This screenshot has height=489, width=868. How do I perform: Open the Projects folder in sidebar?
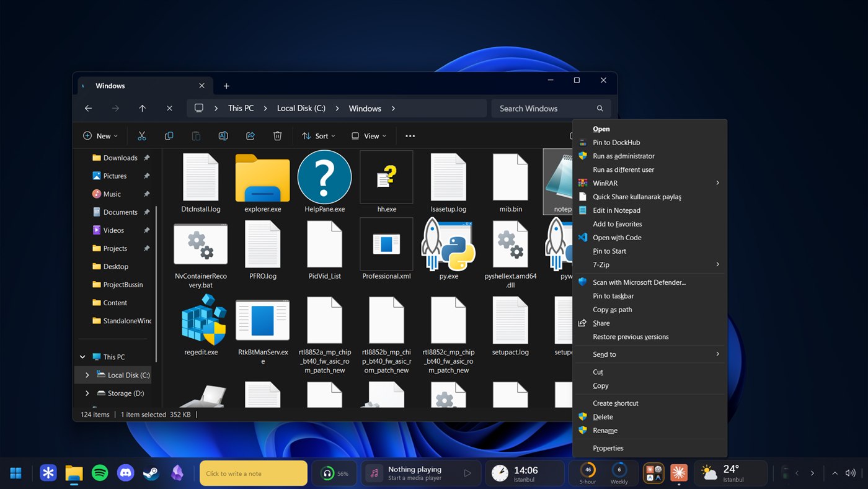(x=115, y=248)
